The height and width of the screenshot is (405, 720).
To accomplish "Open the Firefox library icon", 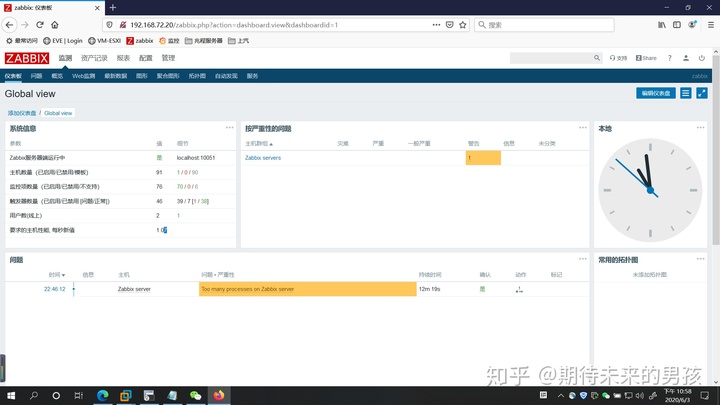I will [662, 25].
